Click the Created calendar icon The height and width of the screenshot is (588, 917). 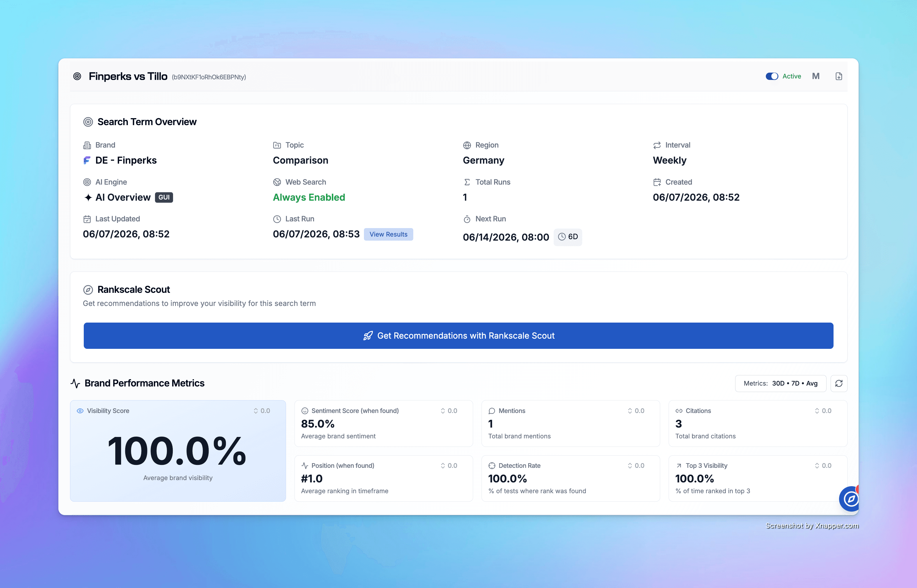tap(657, 182)
